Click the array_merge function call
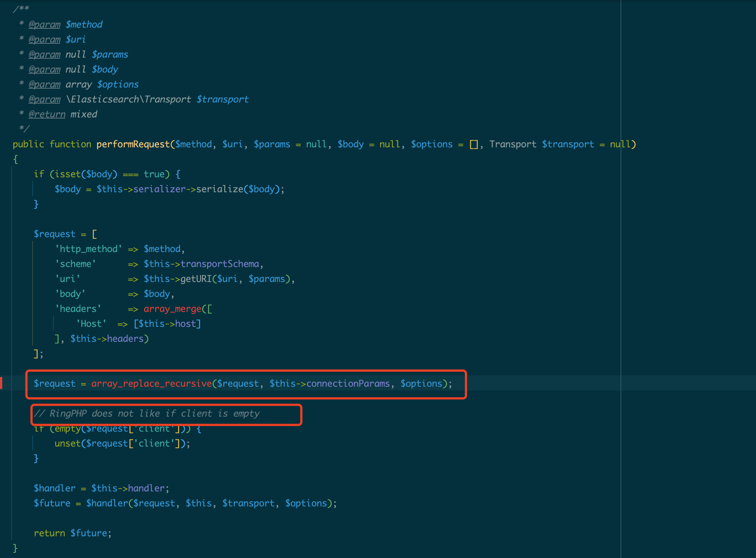 [x=173, y=309]
